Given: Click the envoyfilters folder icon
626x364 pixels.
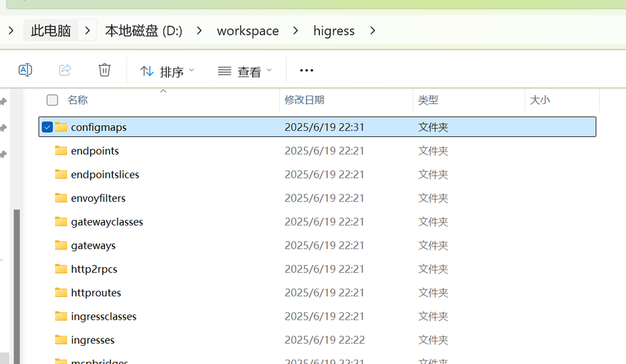Looking at the screenshot, I should 61,198.
